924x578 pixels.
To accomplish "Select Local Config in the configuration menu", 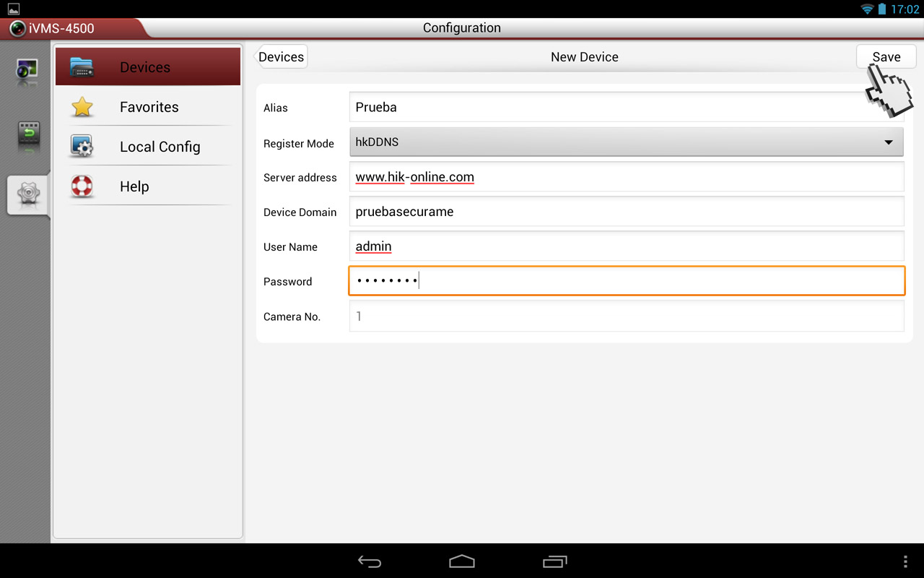I will coord(148,147).
